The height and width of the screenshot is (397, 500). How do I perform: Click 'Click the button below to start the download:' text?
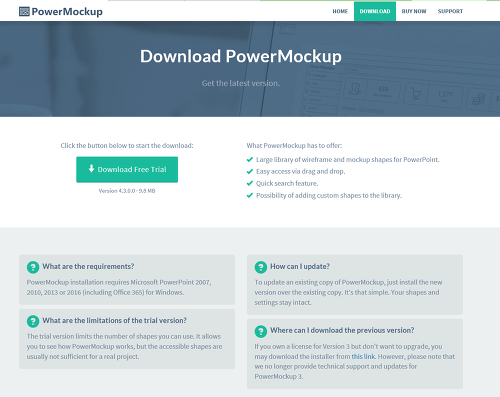[x=127, y=146]
